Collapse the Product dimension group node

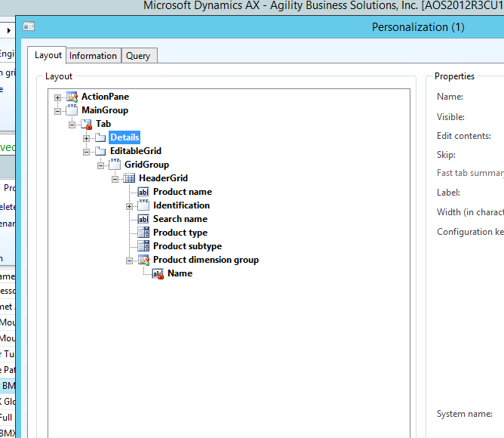(x=129, y=261)
